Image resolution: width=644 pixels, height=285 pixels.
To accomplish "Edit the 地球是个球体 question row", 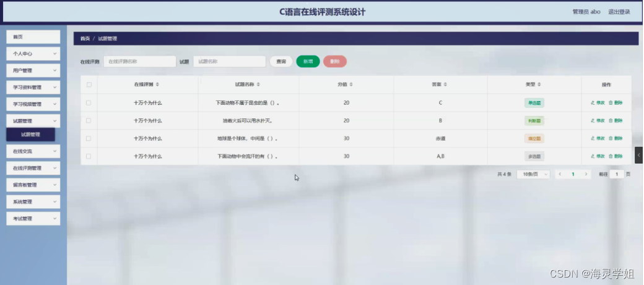I will (x=598, y=138).
